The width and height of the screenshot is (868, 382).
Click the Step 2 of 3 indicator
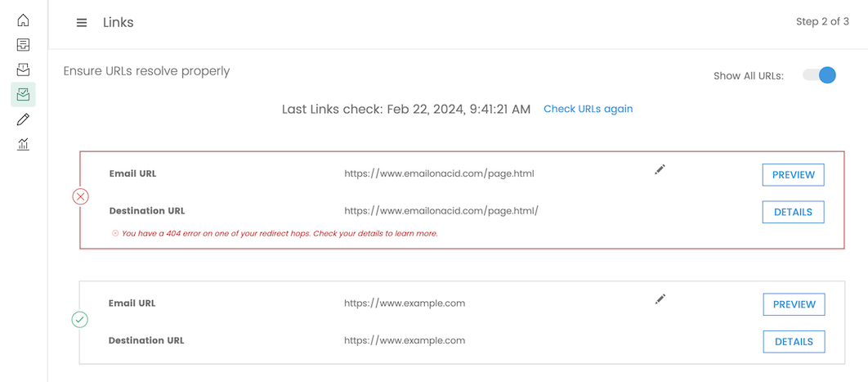pos(822,22)
